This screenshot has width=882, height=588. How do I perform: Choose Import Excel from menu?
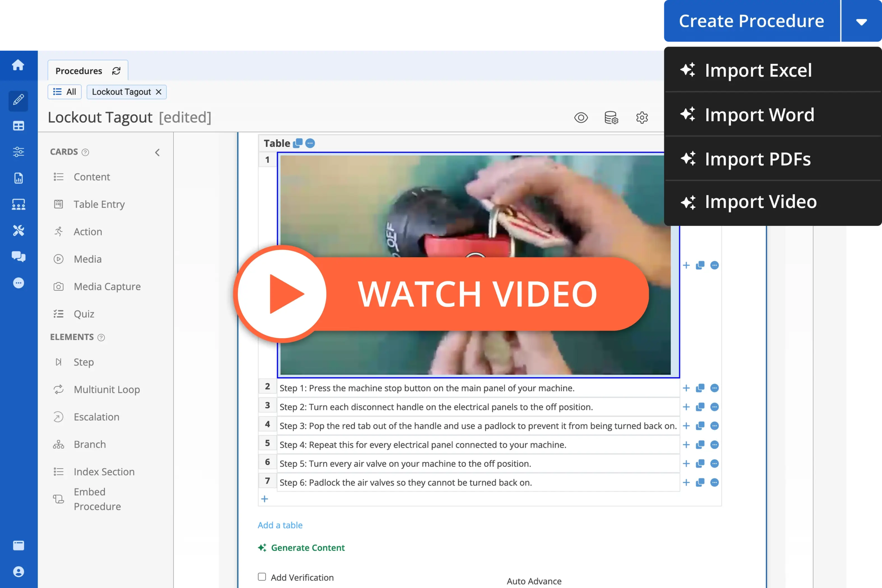[x=773, y=70]
